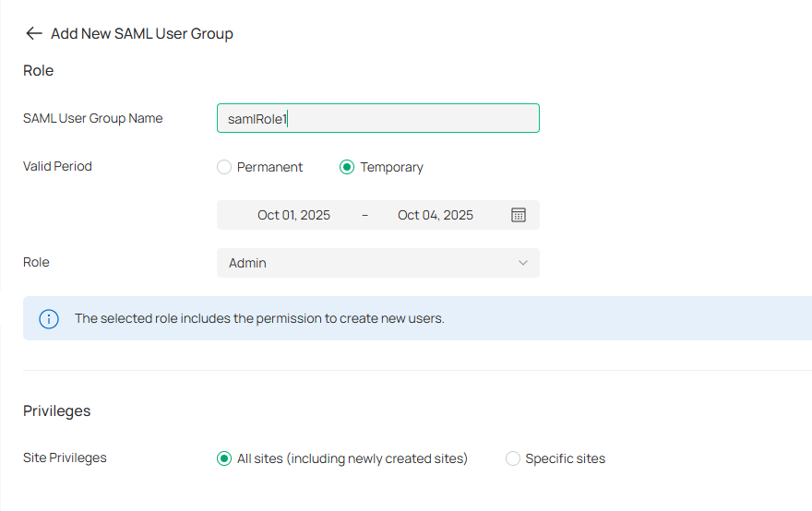The height and width of the screenshot is (511, 812).
Task: Open the calendar date picker icon
Action: (519, 215)
